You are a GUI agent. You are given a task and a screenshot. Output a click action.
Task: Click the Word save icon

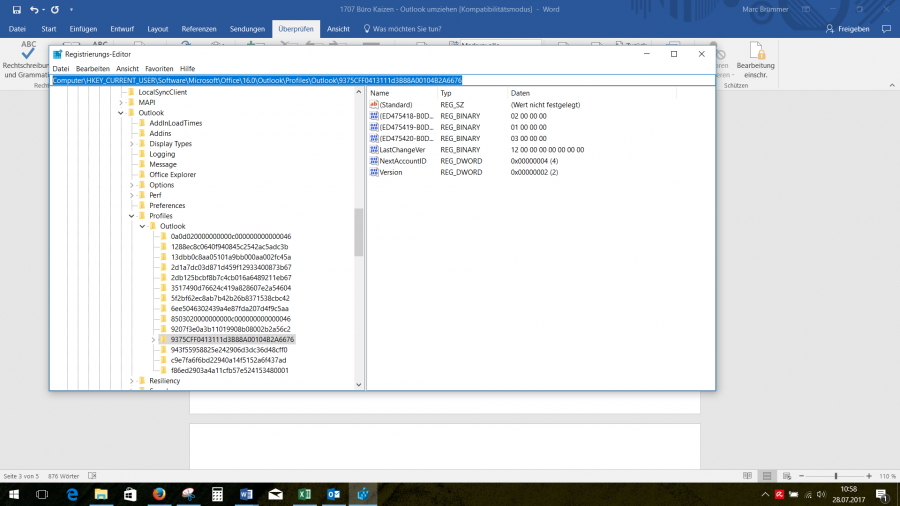point(17,9)
